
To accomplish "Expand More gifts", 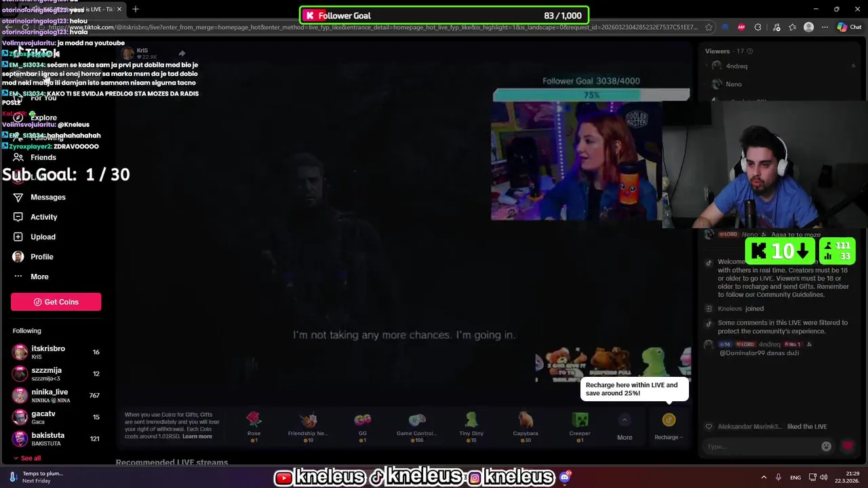I will tap(625, 428).
